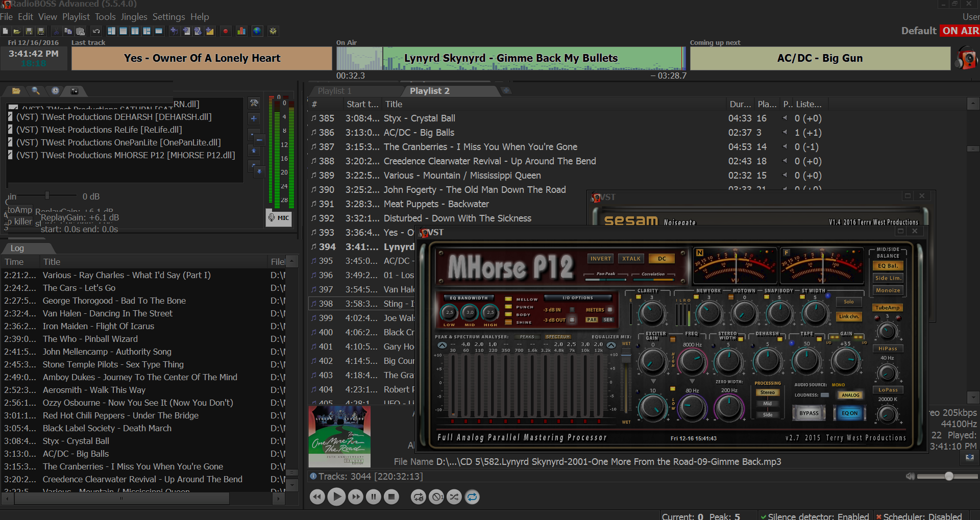Open the File menu
Screen dimensions: 980x520
pos(7,17)
